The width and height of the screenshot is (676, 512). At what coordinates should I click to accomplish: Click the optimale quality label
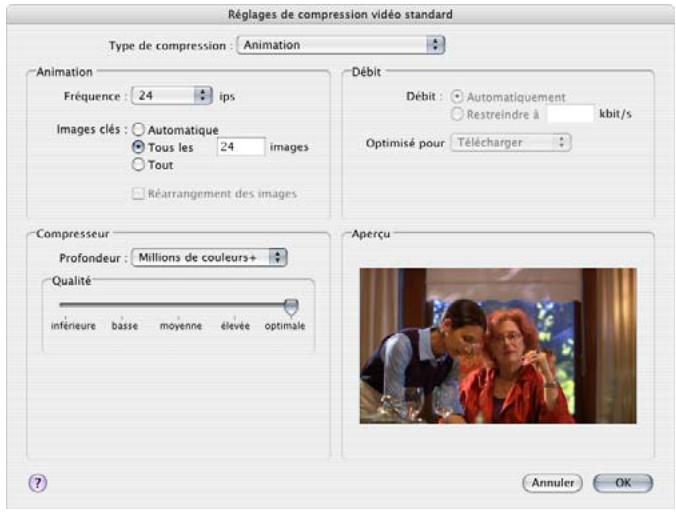285,326
